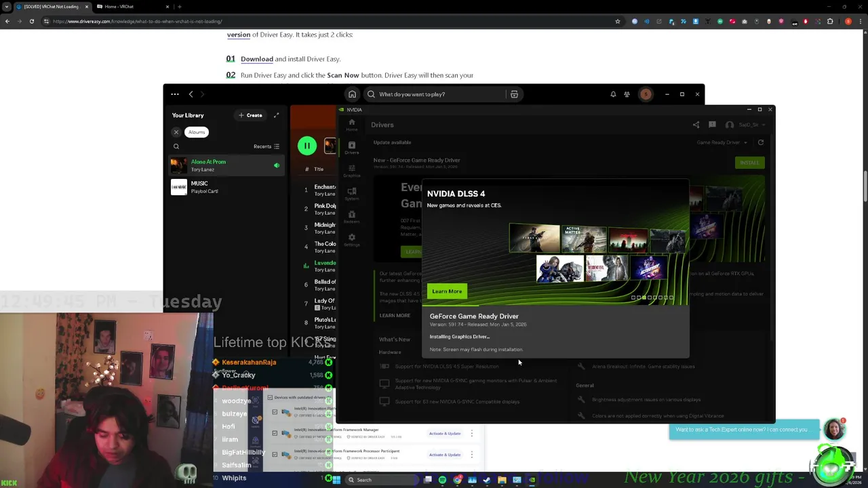Open Spotify profile avatar menu

coord(646,94)
